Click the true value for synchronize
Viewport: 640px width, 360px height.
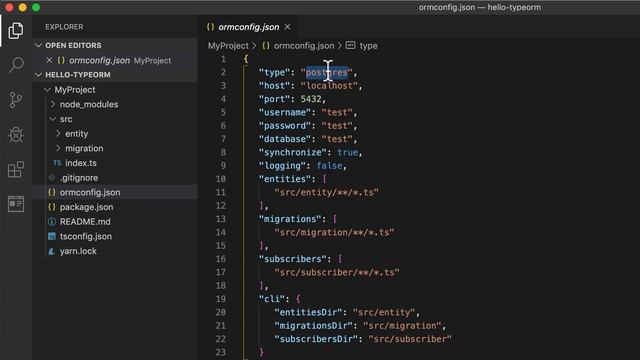point(347,152)
